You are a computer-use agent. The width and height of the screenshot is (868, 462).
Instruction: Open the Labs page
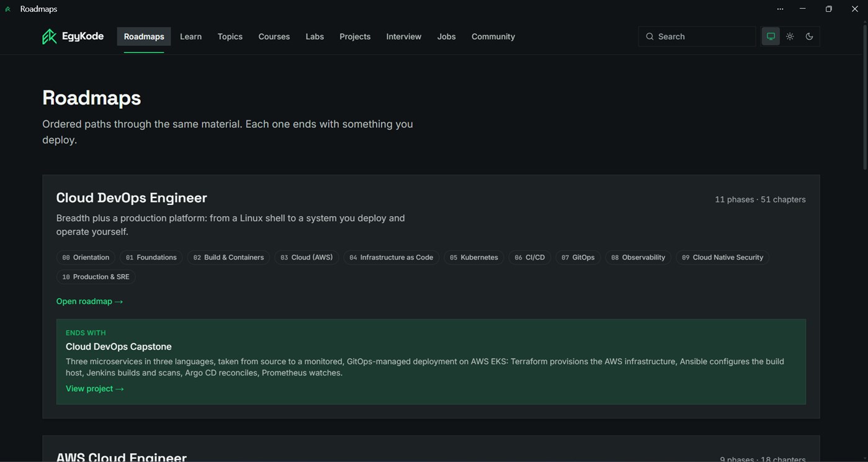coord(315,37)
